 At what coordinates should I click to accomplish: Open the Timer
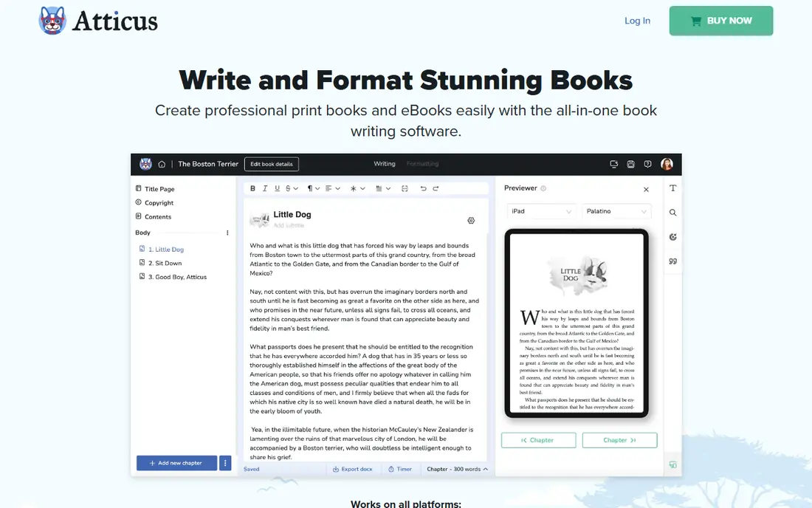(400, 469)
